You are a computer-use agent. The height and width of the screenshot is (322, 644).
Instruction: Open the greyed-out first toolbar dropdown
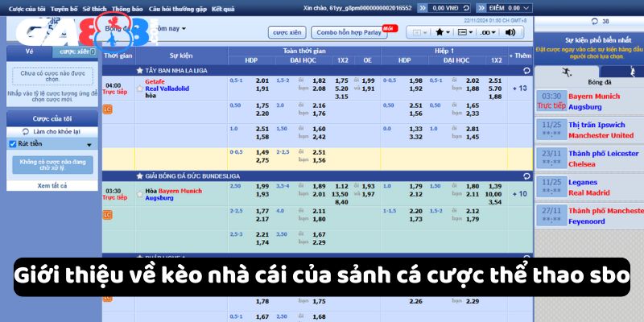coord(419,32)
